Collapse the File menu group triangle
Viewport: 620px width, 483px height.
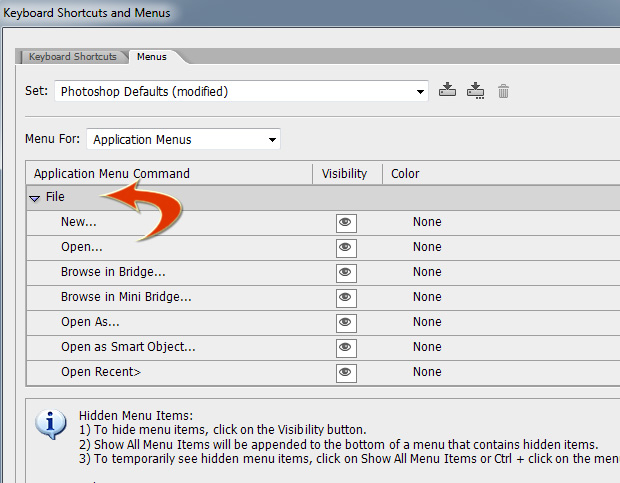[35, 198]
